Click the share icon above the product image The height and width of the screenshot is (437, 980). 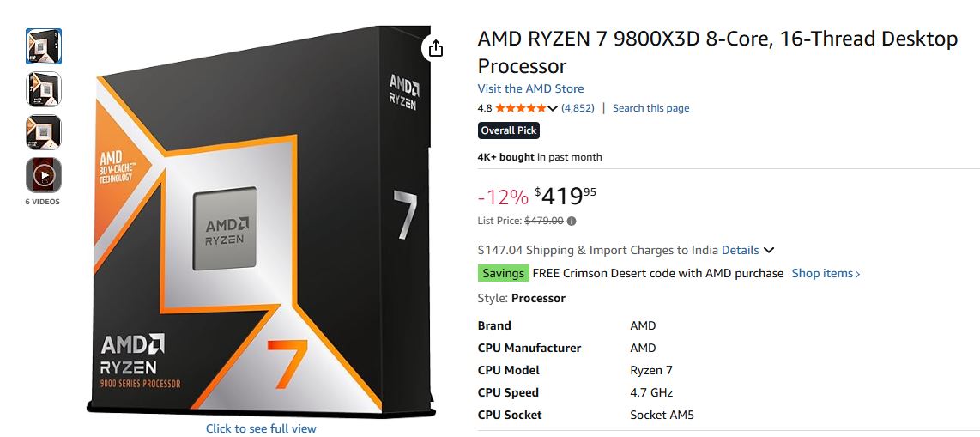point(436,48)
